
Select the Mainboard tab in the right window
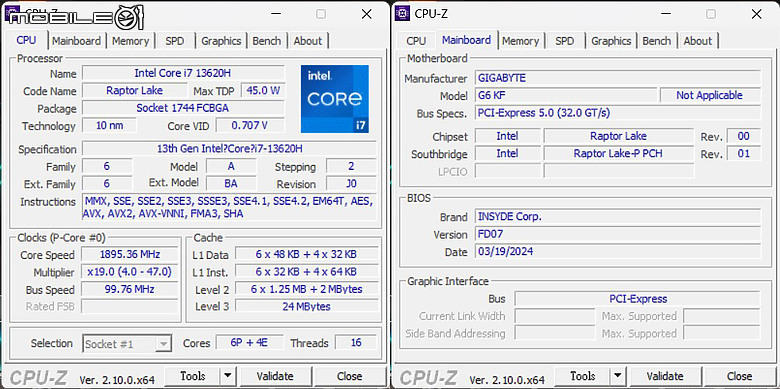[466, 40]
